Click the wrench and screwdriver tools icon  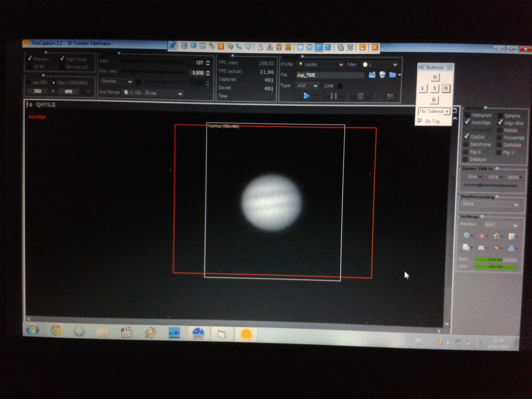point(350,47)
